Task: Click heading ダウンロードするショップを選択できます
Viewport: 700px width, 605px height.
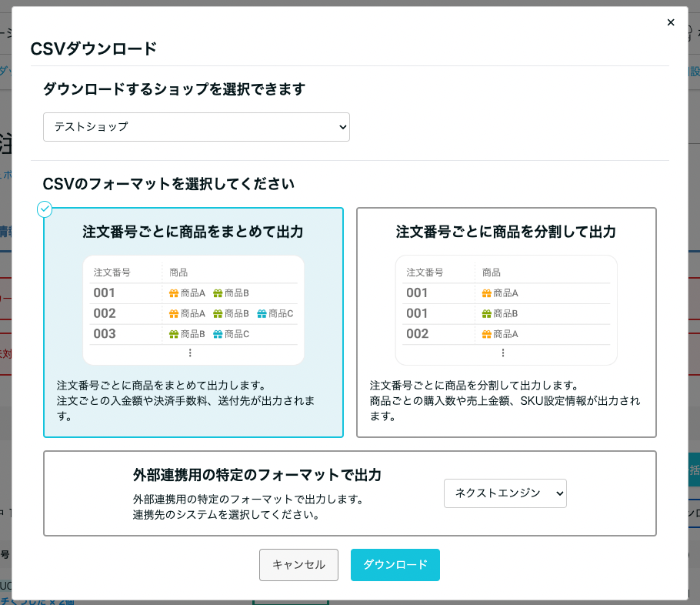Action: pos(174,89)
